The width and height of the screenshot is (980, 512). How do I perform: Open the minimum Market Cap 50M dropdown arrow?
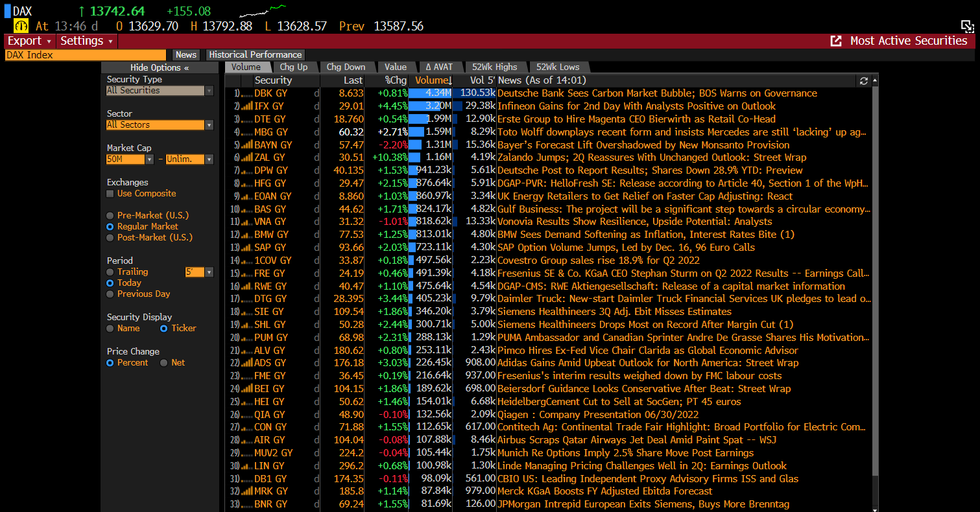(150, 159)
